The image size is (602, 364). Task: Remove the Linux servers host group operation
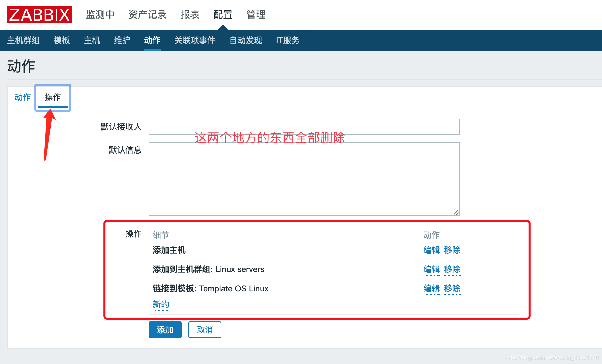[x=452, y=269]
